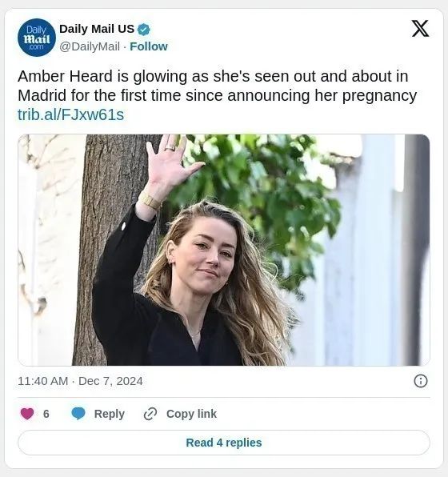The width and height of the screenshot is (448, 477).
Task: Click the raised hand in the photo
Action: coord(172,162)
